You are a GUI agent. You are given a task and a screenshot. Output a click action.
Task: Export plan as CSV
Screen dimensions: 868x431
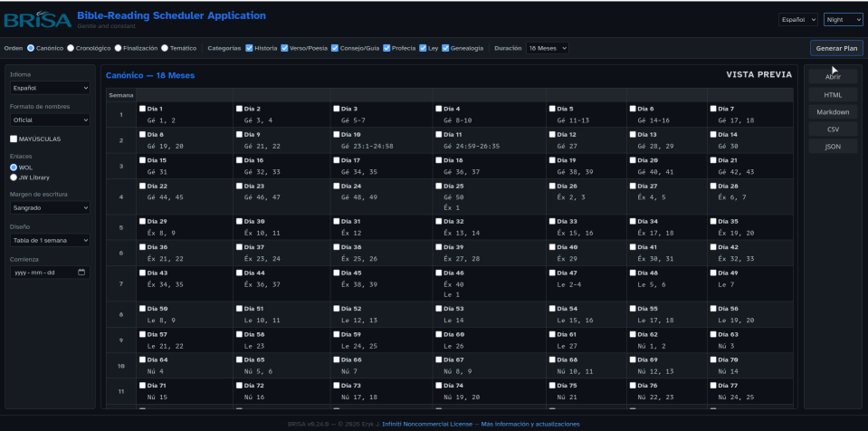833,129
